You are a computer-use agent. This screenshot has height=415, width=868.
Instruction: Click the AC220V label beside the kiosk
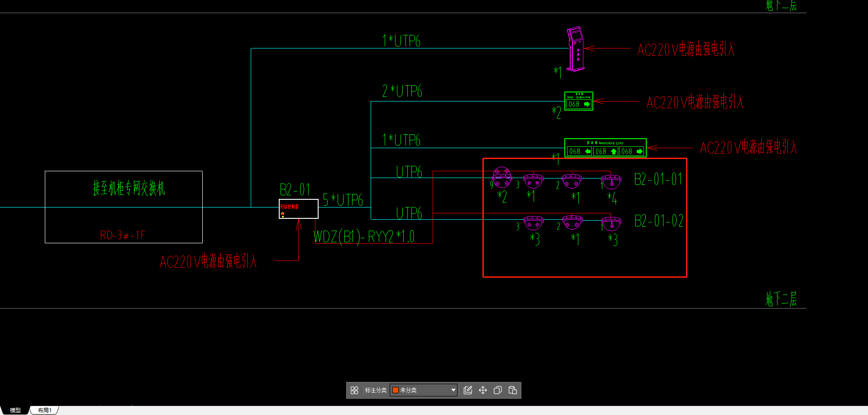tap(686, 49)
